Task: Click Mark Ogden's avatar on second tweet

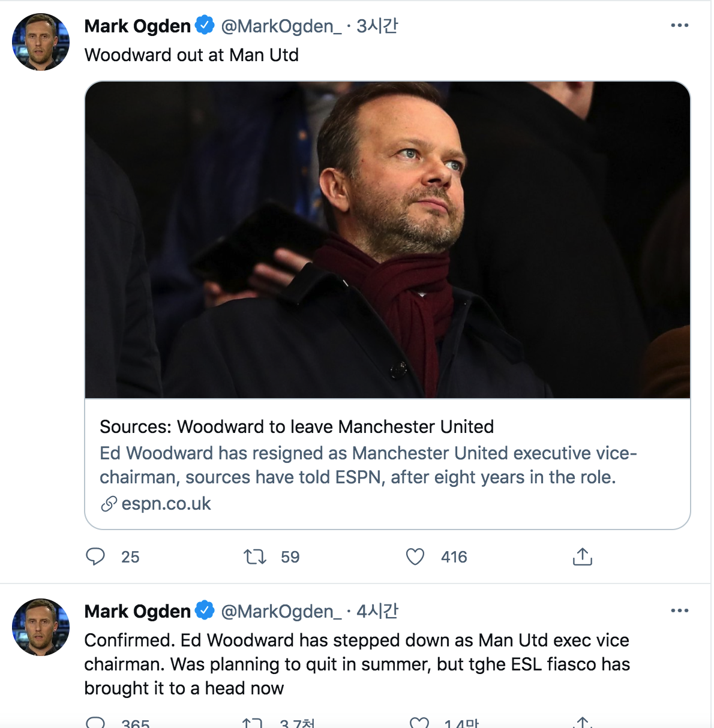Action: pyautogui.click(x=41, y=627)
